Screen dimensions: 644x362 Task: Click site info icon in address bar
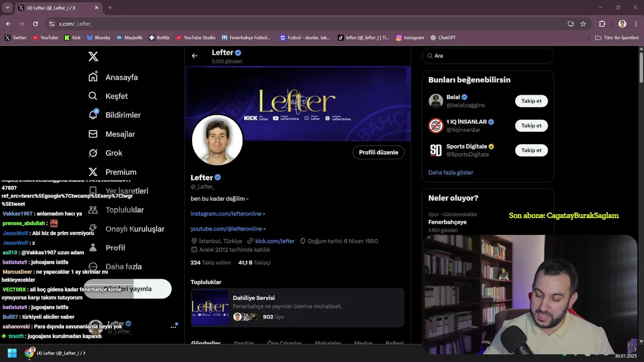click(51, 24)
